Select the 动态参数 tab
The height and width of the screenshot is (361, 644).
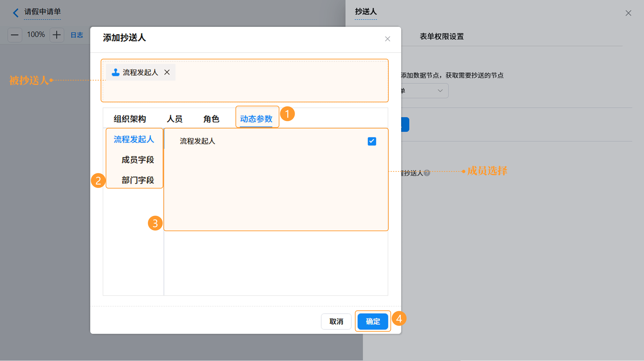256,119
